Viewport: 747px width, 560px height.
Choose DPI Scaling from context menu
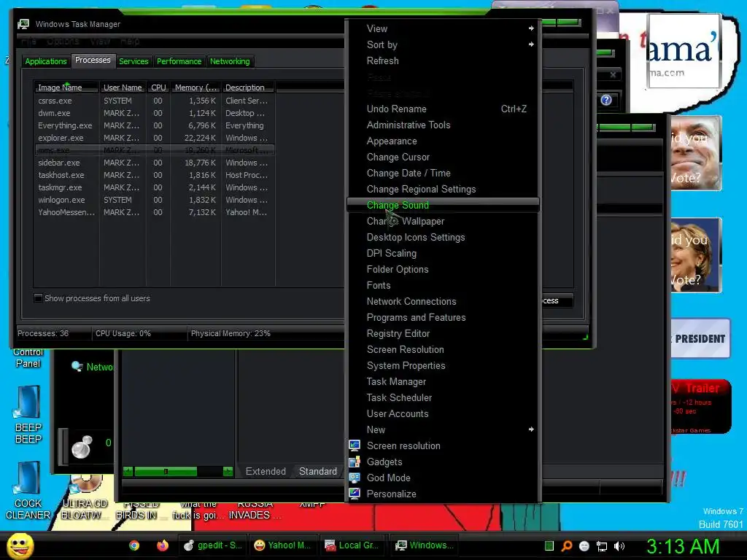[x=443, y=253]
